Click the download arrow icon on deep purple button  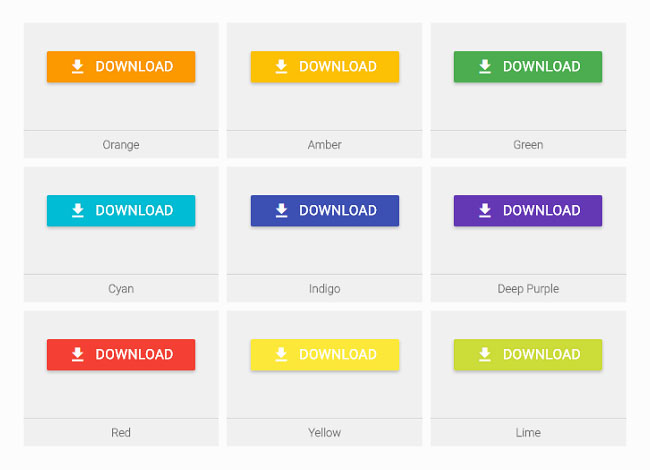tap(485, 211)
